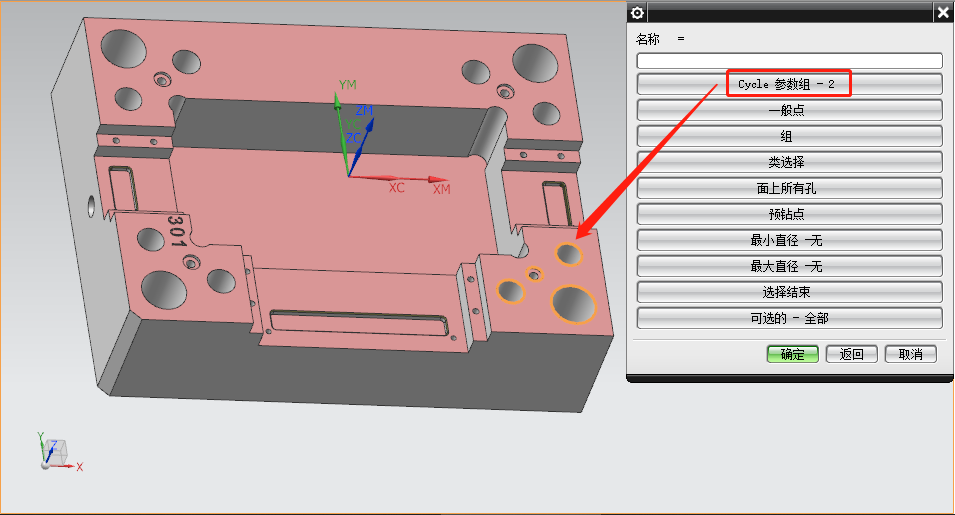
Task: Toggle the 可选的 - 全部 option
Action: point(789,318)
